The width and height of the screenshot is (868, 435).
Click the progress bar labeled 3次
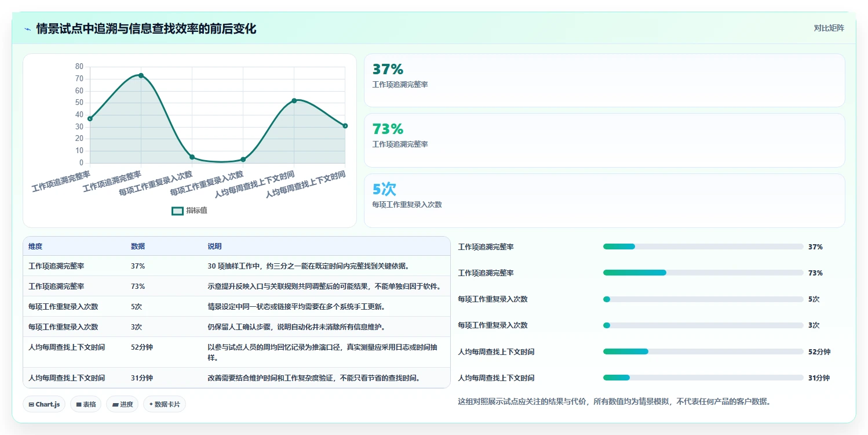click(x=703, y=325)
